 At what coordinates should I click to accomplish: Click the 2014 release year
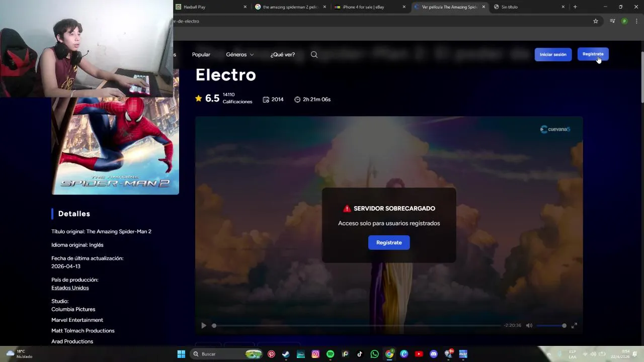273,100
